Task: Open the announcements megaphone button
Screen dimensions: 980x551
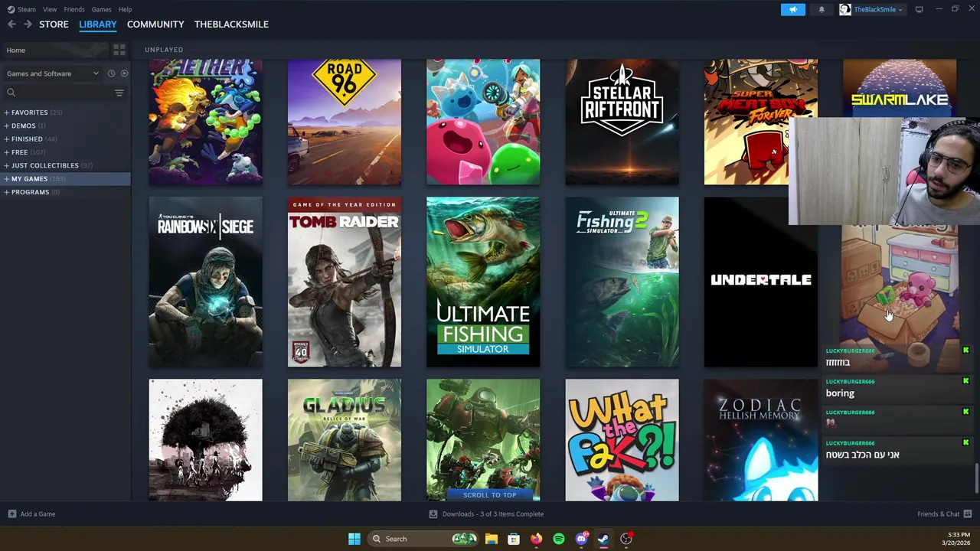Action: click(x=793, y=9)
